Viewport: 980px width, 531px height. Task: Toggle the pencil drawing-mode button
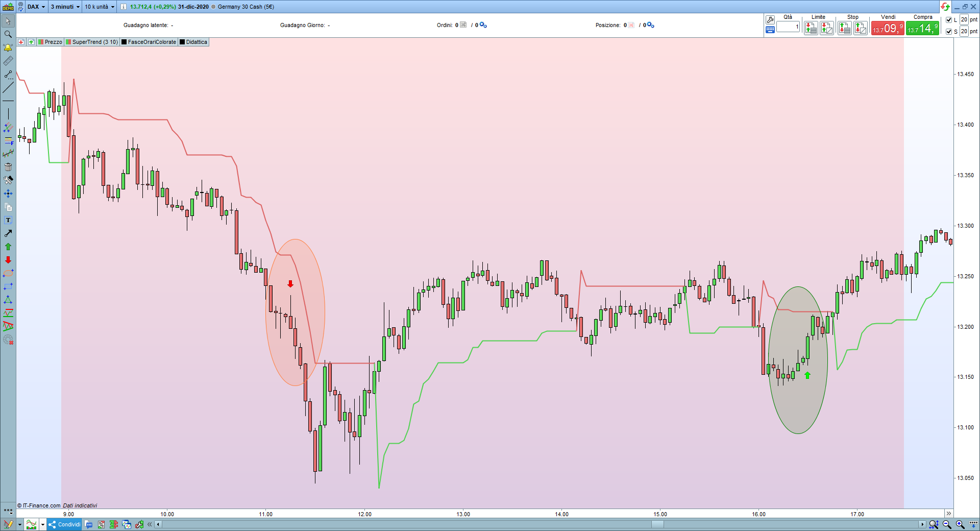8,524
